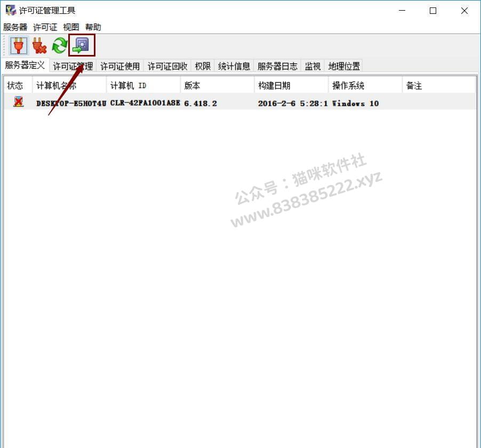Minimize the 许可证管理工具 window
The width and height of the screenshot is (481, 448).
[x=402, y=11]
